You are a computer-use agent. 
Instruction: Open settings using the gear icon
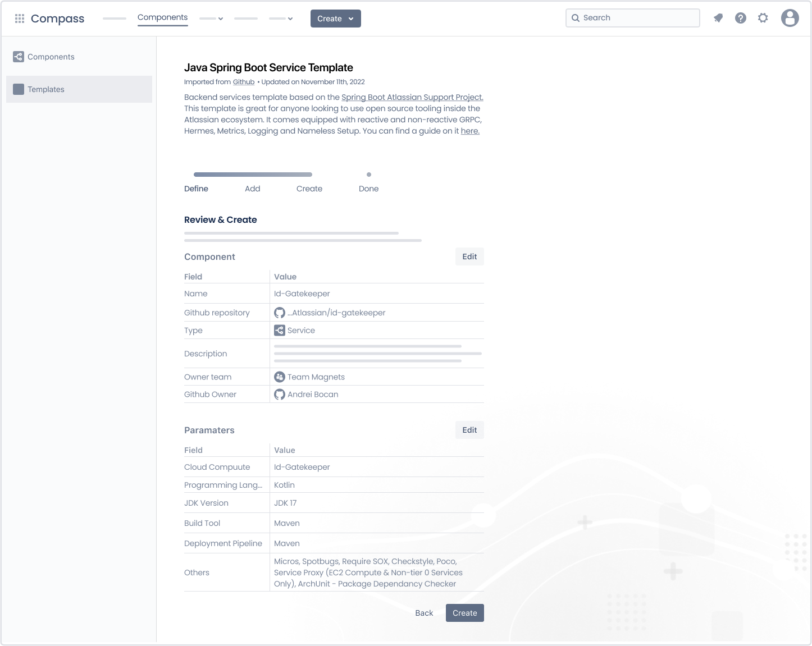tap(763, 17)
